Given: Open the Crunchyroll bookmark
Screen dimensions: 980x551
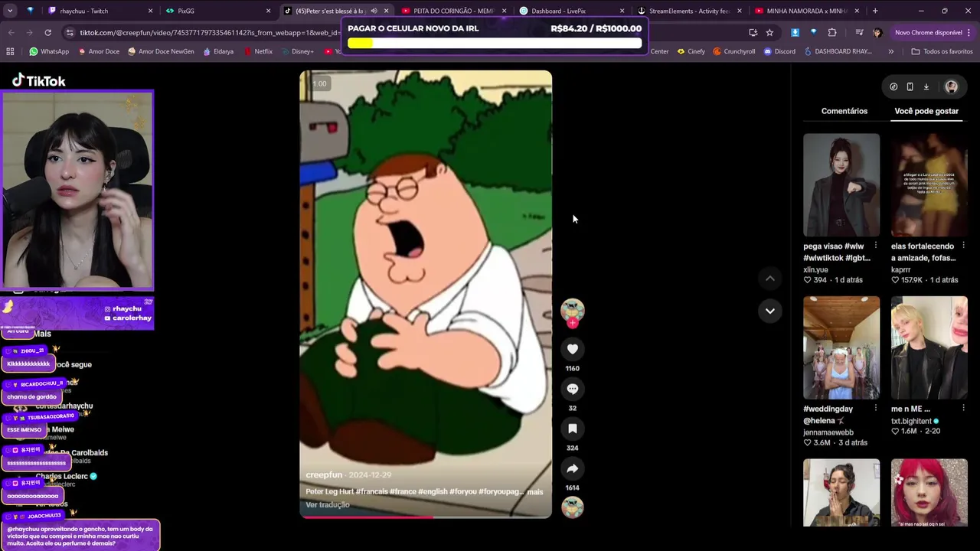Looking at the screenshot, I should 733,51.
